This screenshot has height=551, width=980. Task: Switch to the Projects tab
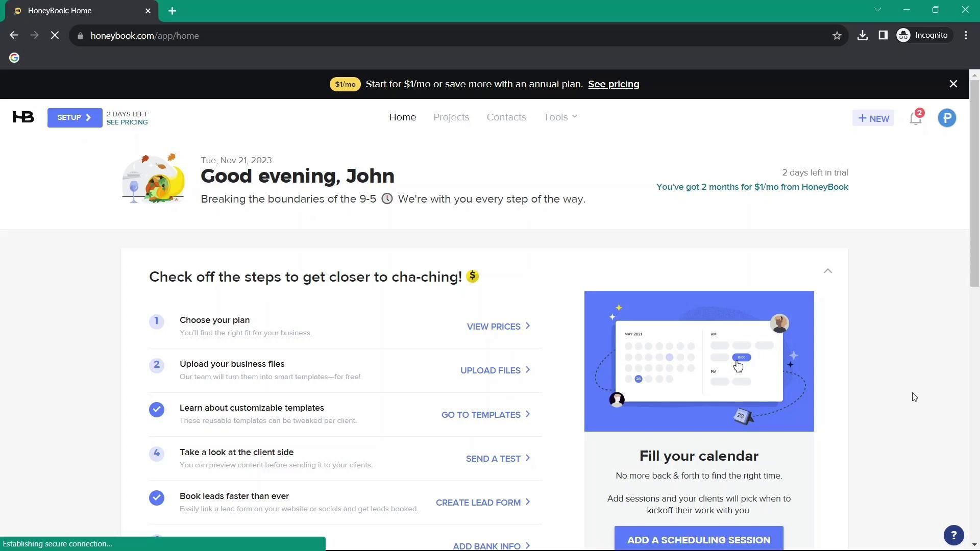451,117
